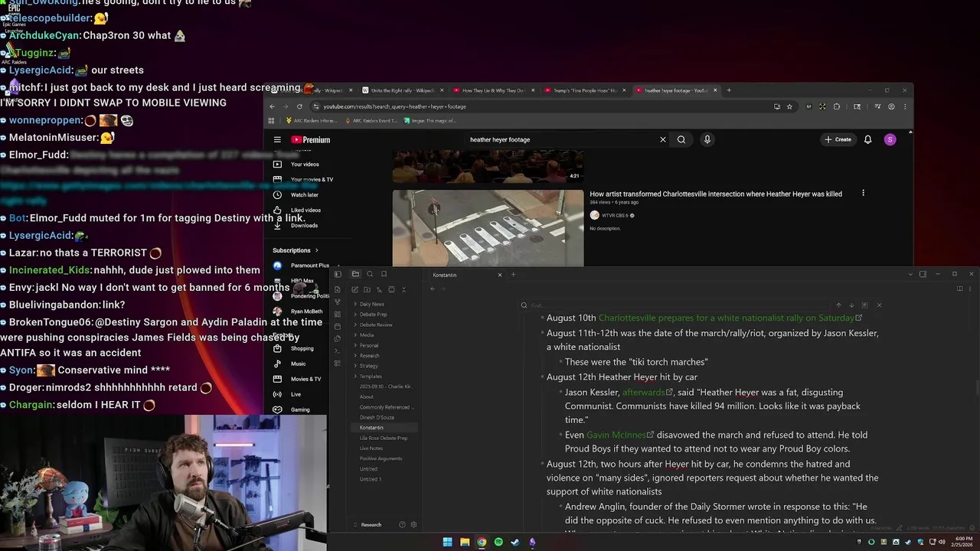Image resolution: width=980 pixels, height=551 pixels.
Task: Open Obsidian help icon
Action: (402, 525)
